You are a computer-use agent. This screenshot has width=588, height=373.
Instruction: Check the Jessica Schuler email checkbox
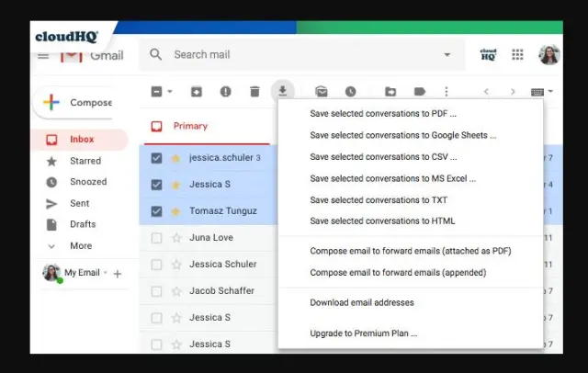pos(156,265)
